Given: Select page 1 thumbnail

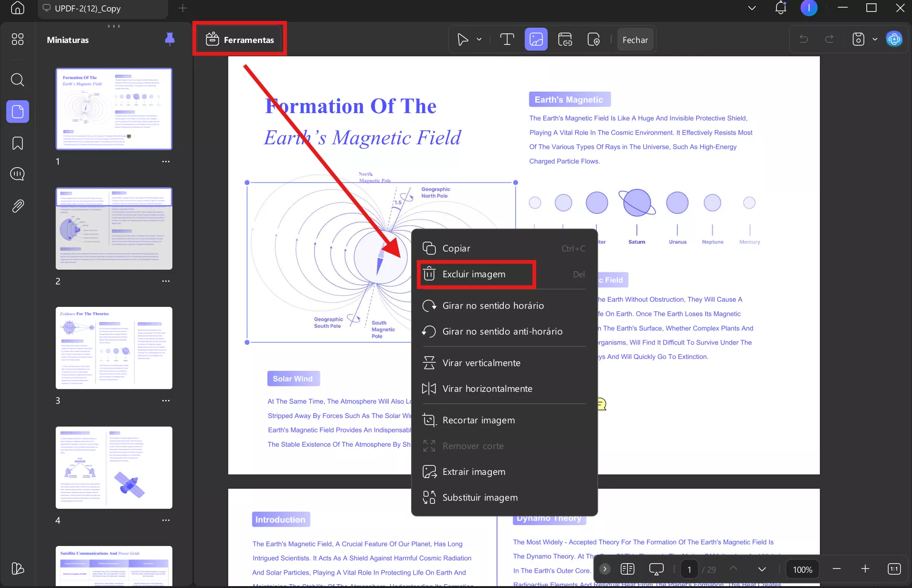Looking at the screenshot, I should coord(114,108).
